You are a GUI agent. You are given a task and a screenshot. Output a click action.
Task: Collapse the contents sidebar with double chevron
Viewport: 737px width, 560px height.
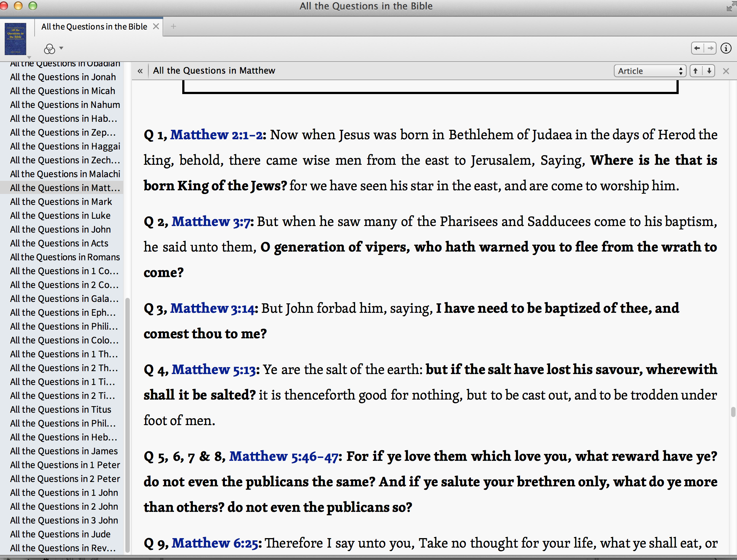[x=140, y=71]
